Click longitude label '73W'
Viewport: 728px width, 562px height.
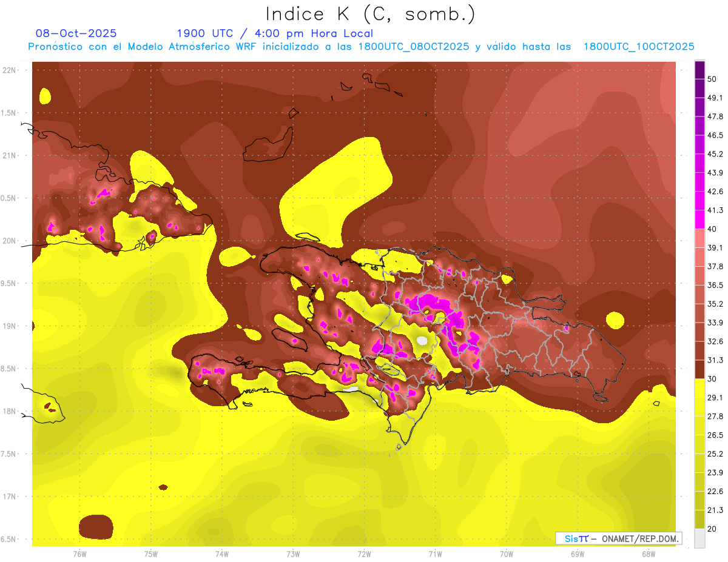293,554
